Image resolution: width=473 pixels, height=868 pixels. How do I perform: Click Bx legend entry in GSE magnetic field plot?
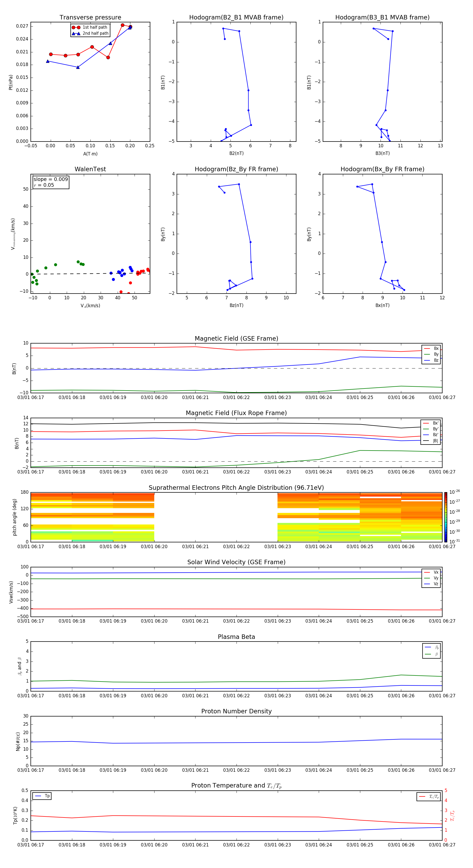pos(431,349)
